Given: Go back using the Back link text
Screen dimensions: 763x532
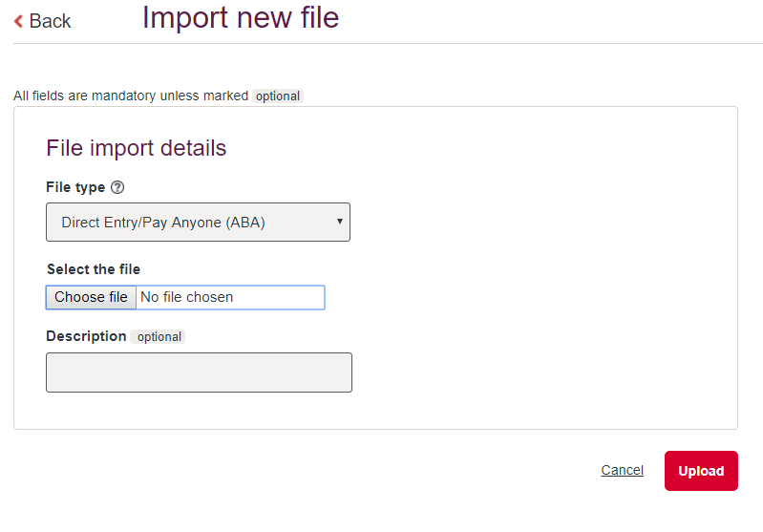Looking at the screenshot, I should coord(50,21).
